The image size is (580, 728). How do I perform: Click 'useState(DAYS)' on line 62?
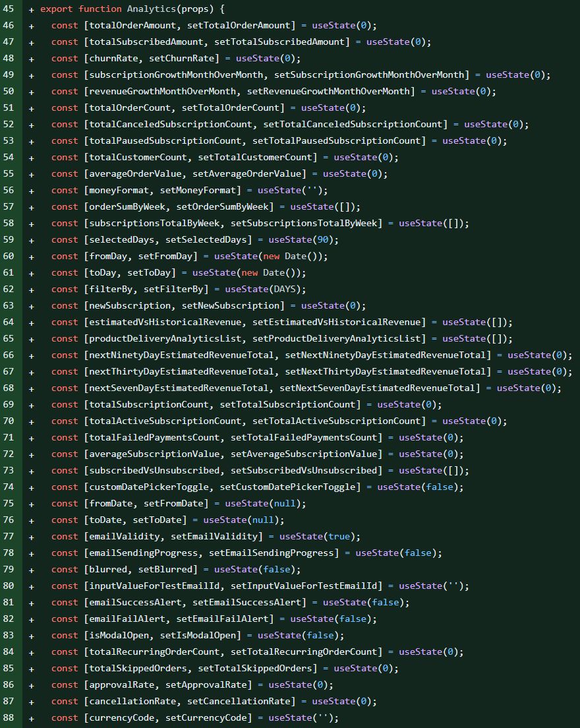tap(262, 289)
